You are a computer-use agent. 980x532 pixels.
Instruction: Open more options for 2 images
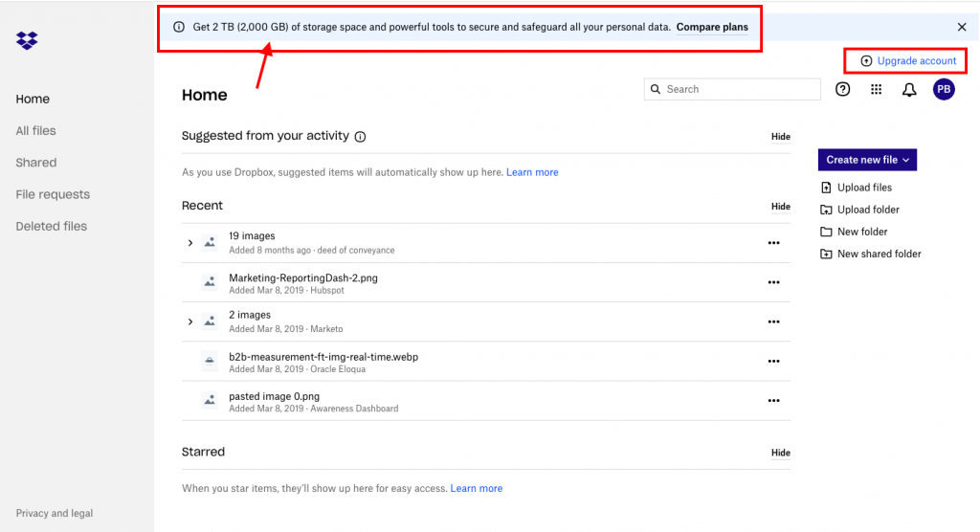[773, 321]
